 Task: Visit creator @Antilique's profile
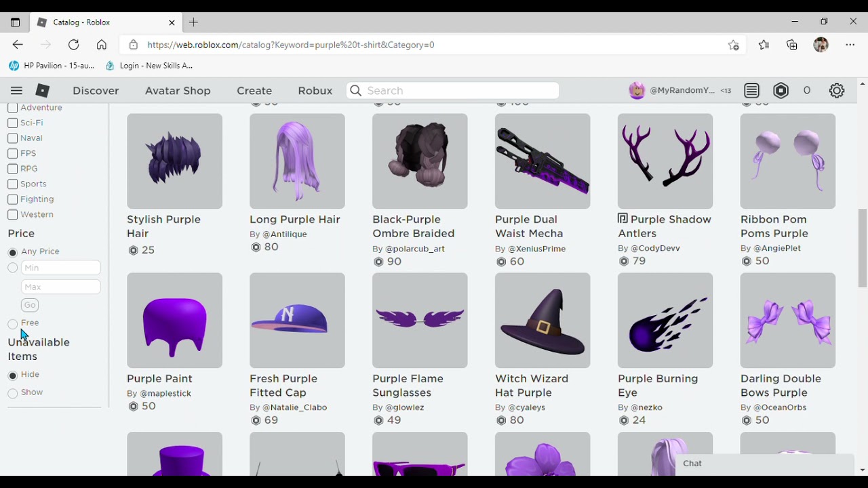pos(285,235)
